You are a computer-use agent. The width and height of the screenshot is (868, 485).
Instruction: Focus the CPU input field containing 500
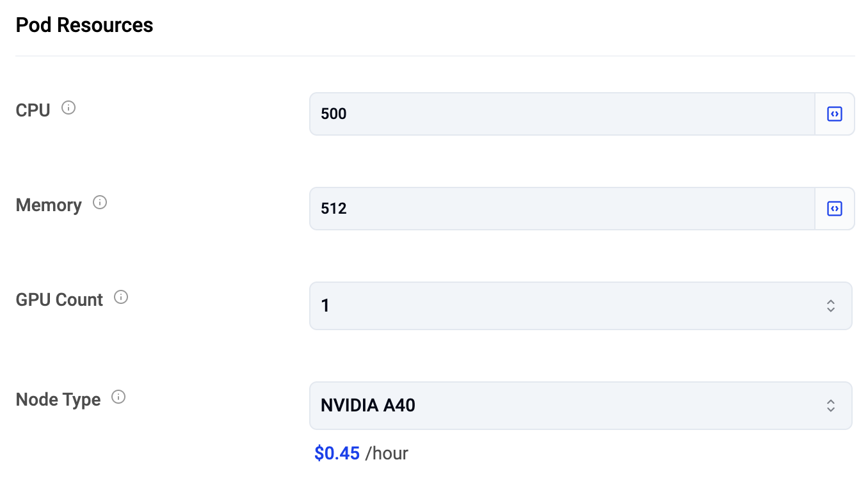click(562, 114)
